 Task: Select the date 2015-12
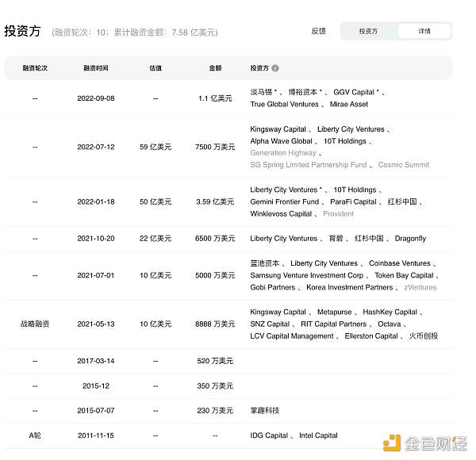pyautogui.click(x=96, y=386)
